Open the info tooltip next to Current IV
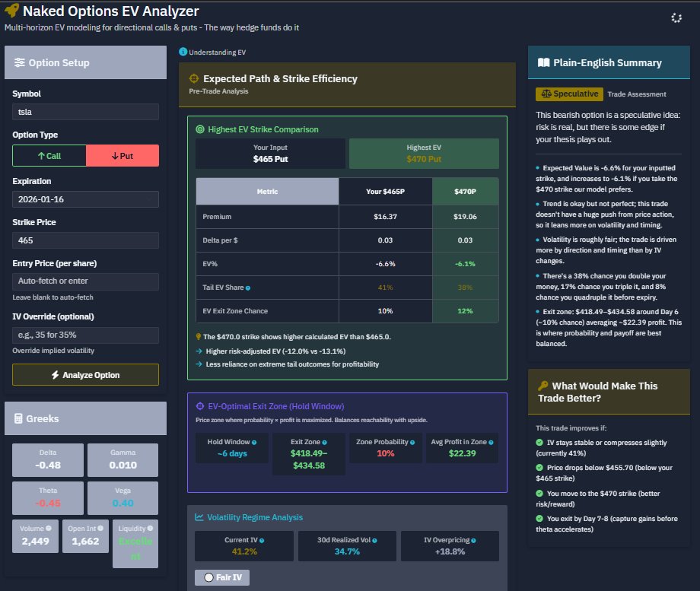The height and width of the screenshot is (591, 700). click(262, 539)
